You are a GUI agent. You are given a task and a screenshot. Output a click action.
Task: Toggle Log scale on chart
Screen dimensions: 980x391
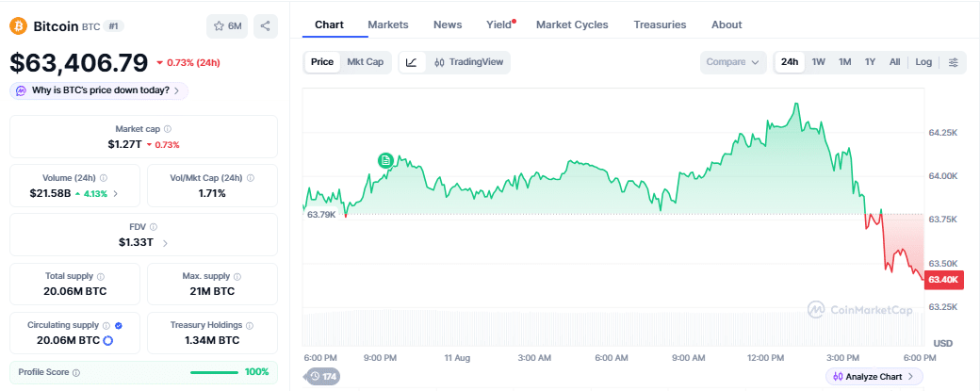(923, 62)
